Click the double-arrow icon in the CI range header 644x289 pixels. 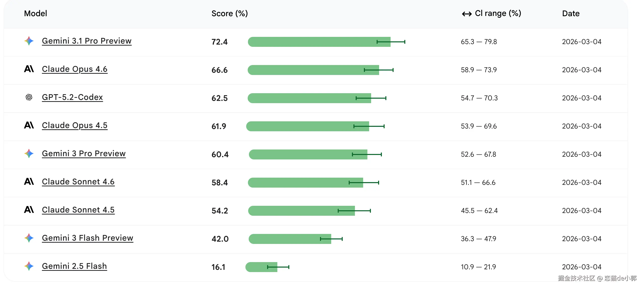[466, 14]
